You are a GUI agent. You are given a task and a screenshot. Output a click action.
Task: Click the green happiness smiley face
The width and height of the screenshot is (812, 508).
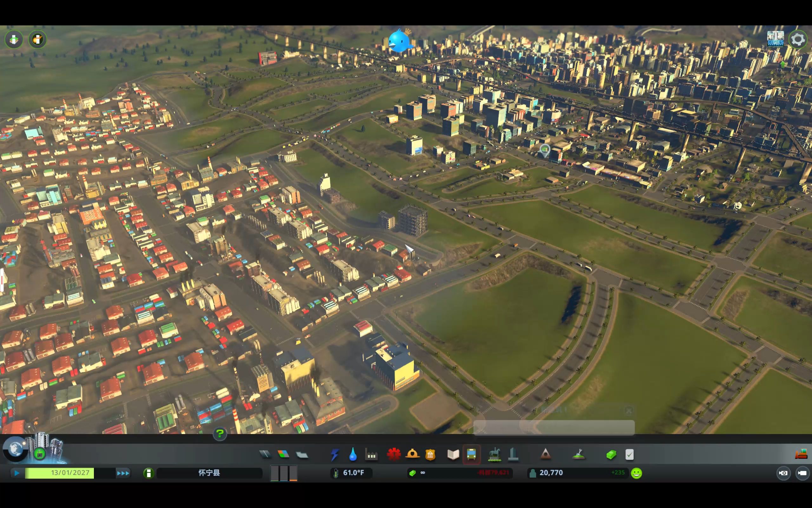(x=637, y=473)
